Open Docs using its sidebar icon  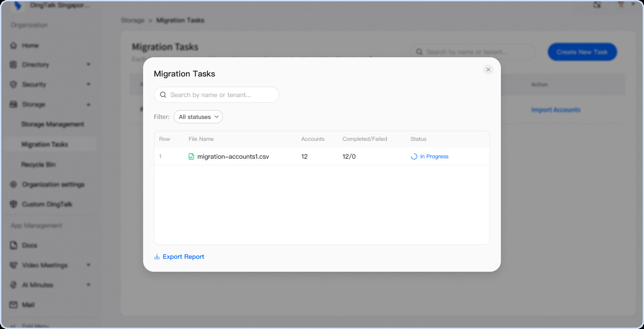click(14, 245)
